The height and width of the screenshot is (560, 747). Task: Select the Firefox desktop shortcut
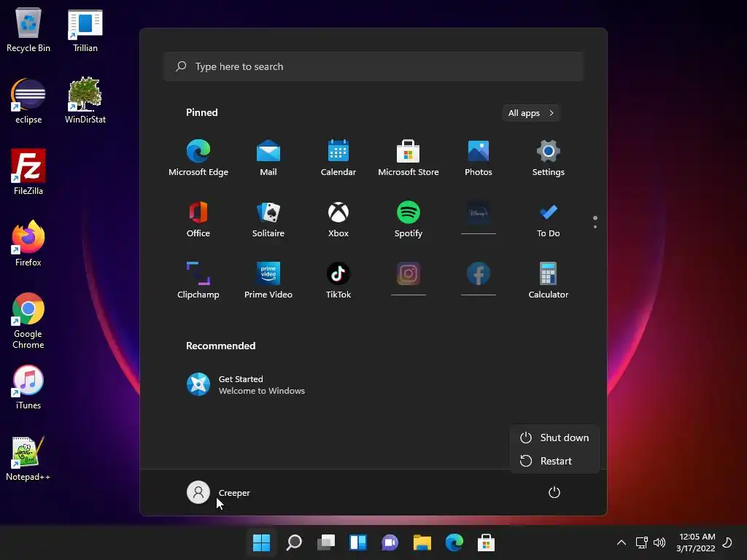(x=28, y=244)
